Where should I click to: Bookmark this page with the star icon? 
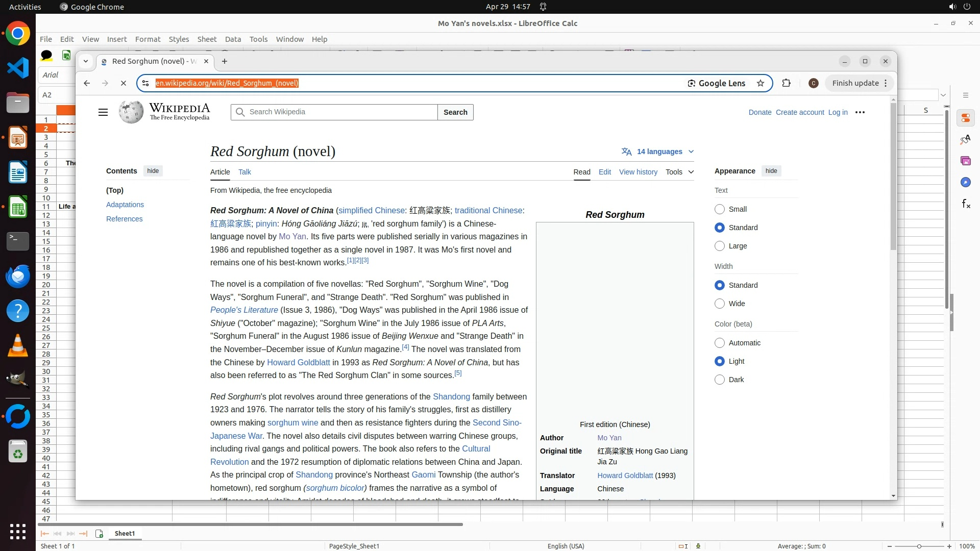[761, 83]
